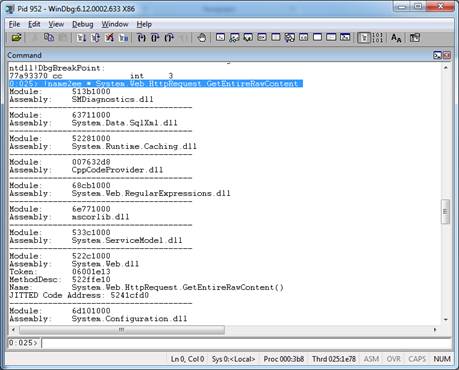Click the Options toolbar icon

415,38
